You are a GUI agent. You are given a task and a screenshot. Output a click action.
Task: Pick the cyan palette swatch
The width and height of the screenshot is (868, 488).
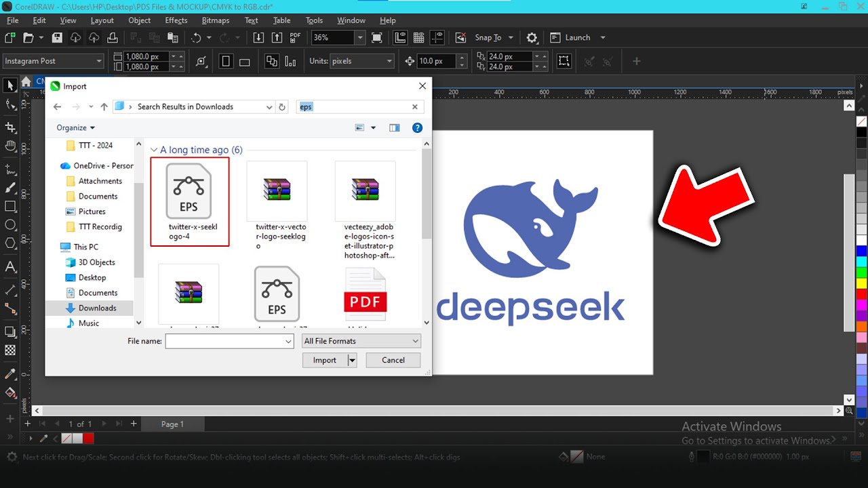862,262
